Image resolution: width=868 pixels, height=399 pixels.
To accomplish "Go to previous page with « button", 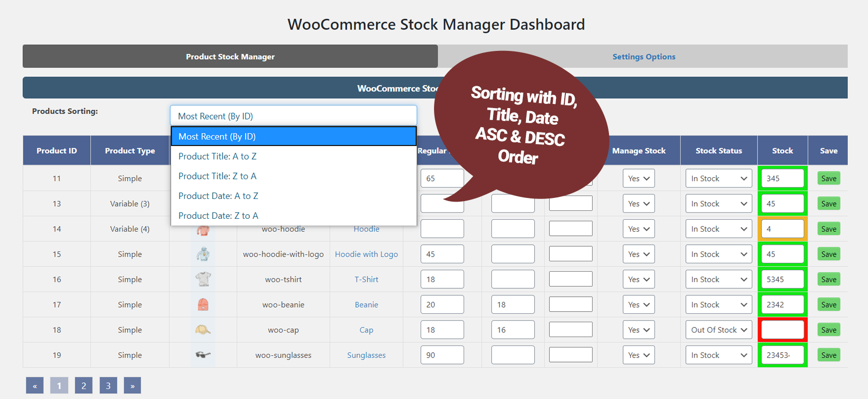I will click(35, 385).
